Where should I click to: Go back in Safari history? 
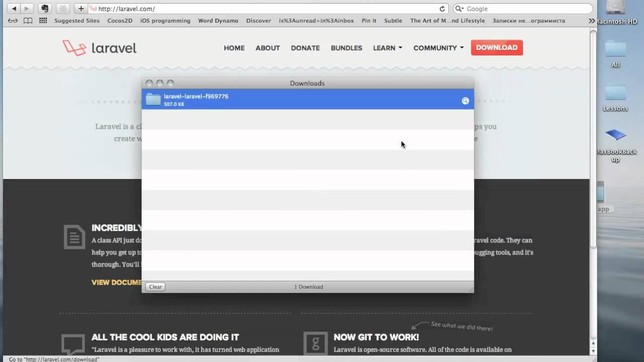[x=14, y=9]
